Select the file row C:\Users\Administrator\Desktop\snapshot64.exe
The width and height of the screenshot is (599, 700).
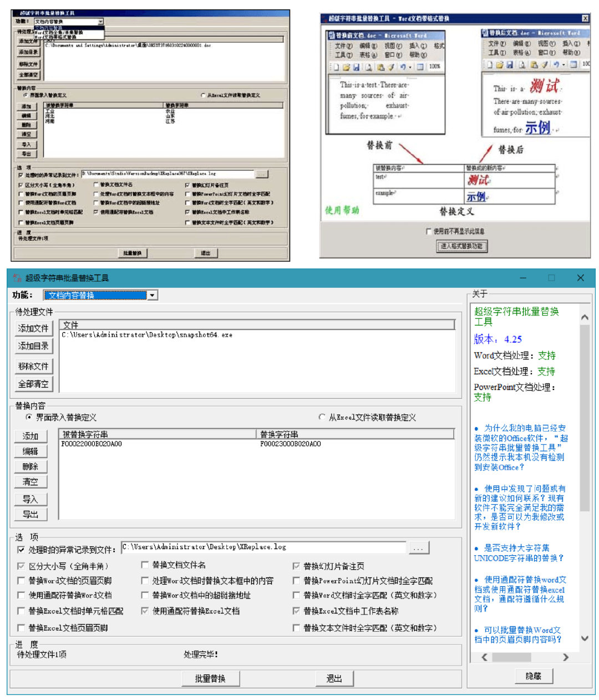[257, 335]
